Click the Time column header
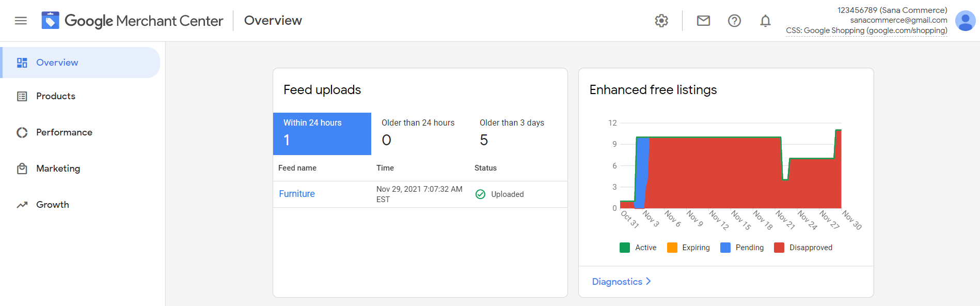Viewport: 980px width, 306px height. 385,168
